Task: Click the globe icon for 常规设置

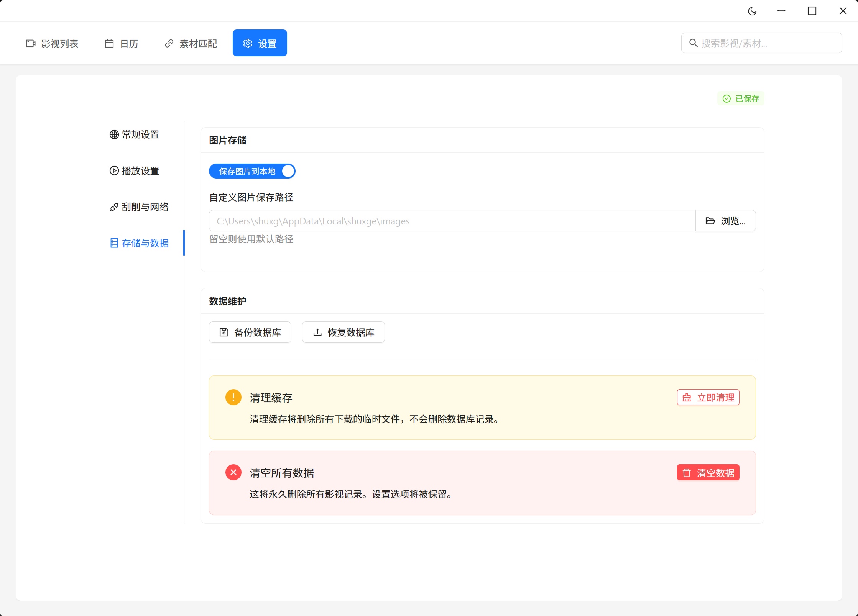Action: coord(114,134)
